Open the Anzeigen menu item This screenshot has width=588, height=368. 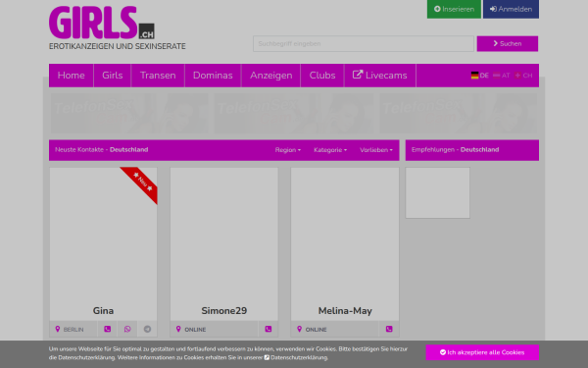(x=271, y=76)
